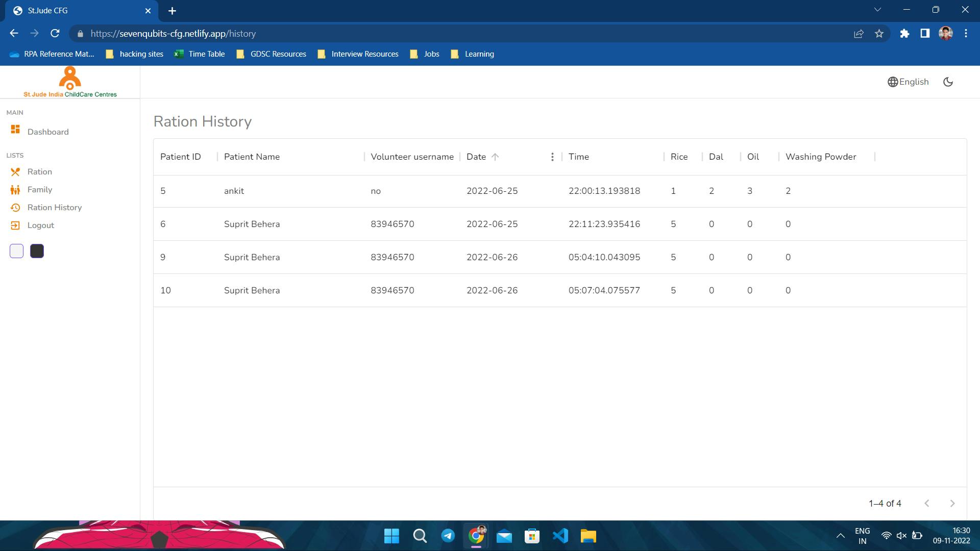Click the browser back arrow
This screenshot has width=980, height=551.
click(14, 34)
